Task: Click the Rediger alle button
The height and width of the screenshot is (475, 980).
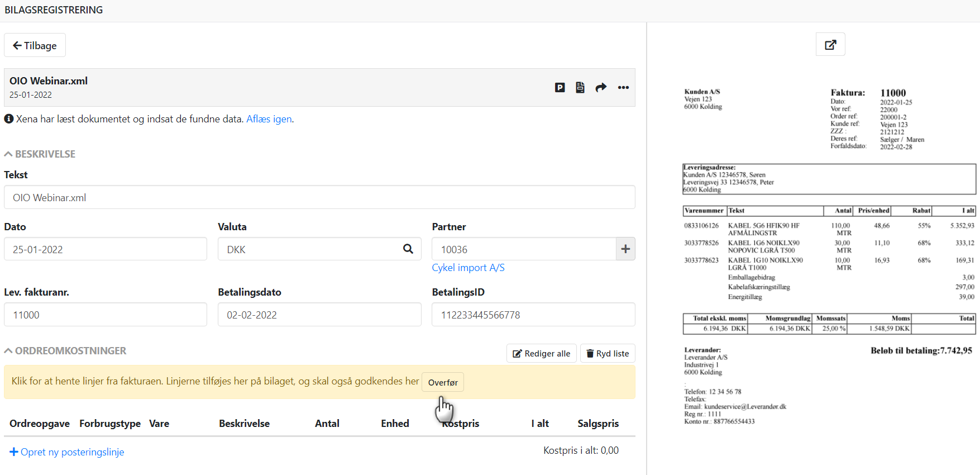Action: 541,354
